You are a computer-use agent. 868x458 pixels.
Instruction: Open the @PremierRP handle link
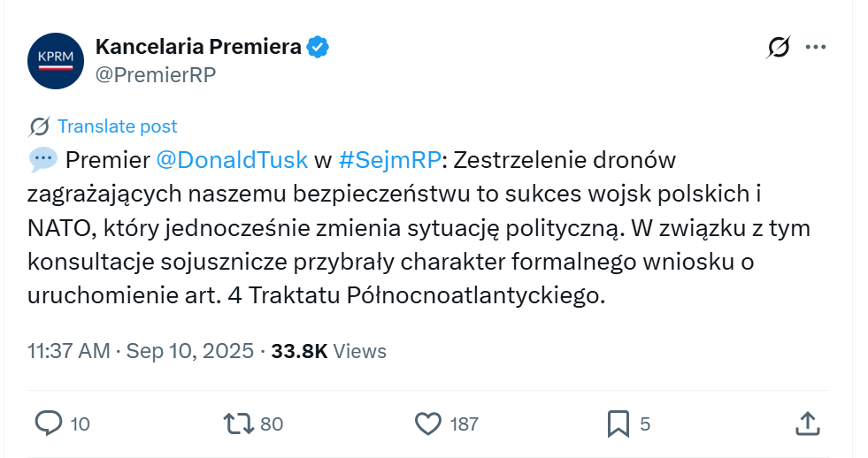coord(155,74)
